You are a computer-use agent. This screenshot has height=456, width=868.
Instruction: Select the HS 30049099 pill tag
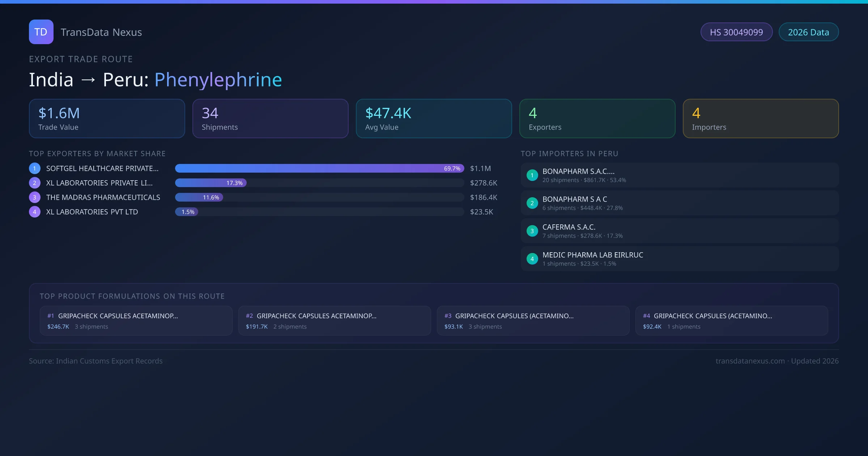coord(736,32)
